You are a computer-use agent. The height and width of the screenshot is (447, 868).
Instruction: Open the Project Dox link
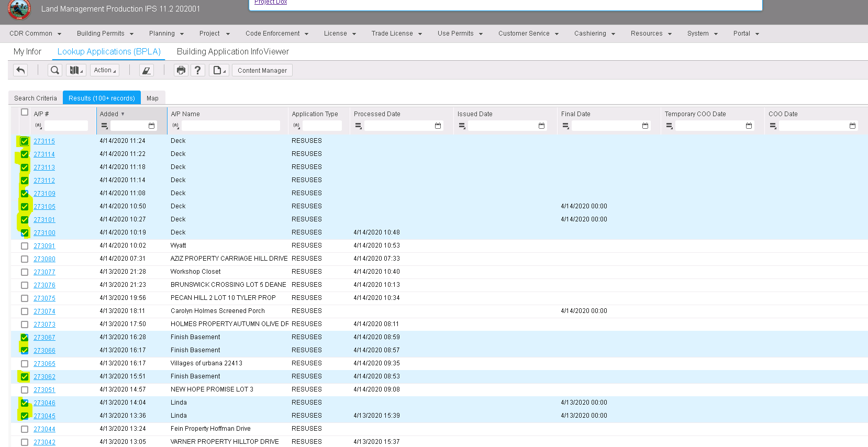[271, 2]
